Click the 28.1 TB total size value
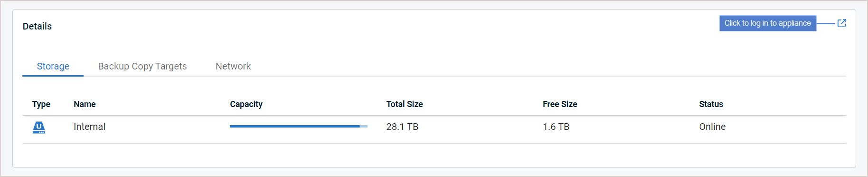The height and width of the screenshot is (177, 868). tap(402, 127)
